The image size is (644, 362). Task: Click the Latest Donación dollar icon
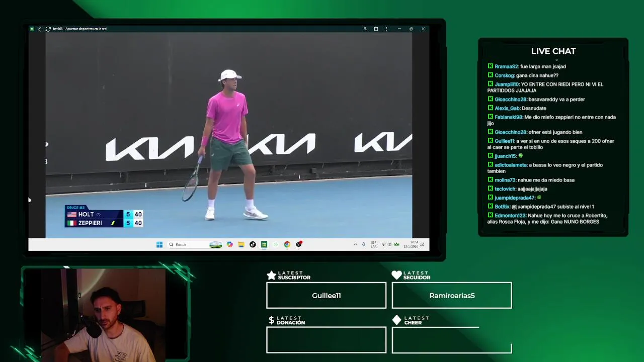click(x=271, y=320)
